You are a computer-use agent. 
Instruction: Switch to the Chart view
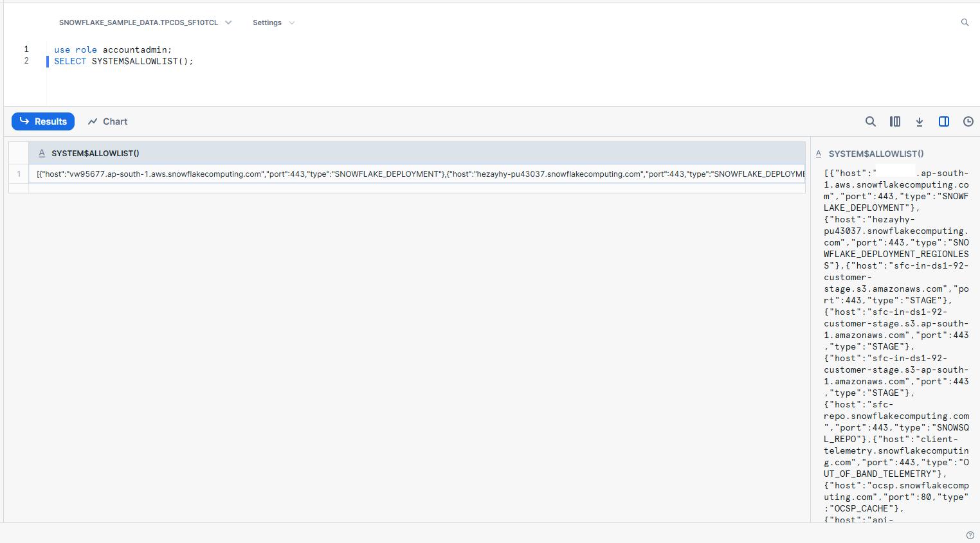click(x=107, y=121)
